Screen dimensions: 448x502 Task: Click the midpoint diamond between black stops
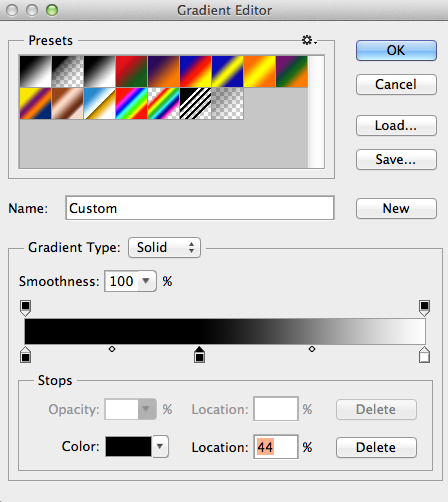point(112,349)
